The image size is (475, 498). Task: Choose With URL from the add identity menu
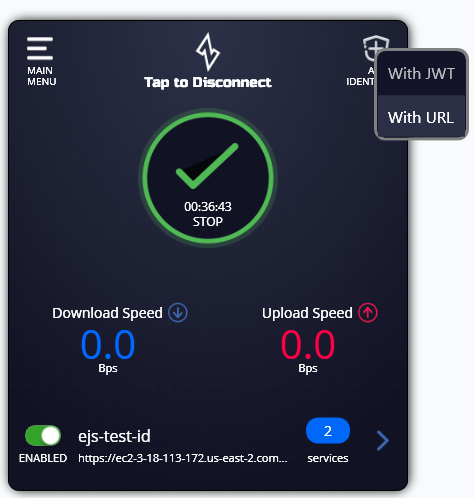421,117
